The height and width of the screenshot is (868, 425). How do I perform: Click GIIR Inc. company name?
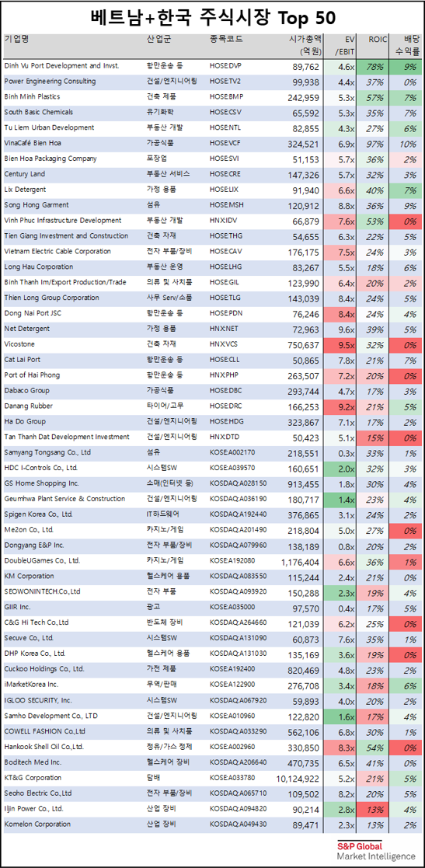click(19, 607)
